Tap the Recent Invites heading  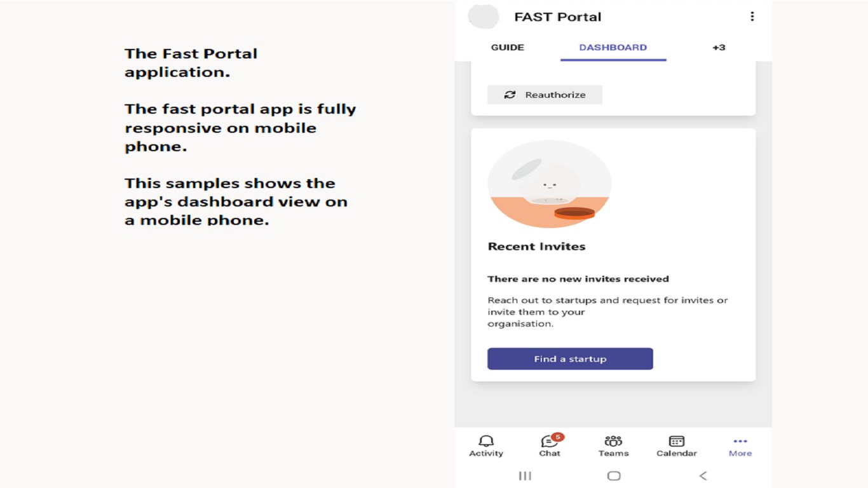[537, 247]
